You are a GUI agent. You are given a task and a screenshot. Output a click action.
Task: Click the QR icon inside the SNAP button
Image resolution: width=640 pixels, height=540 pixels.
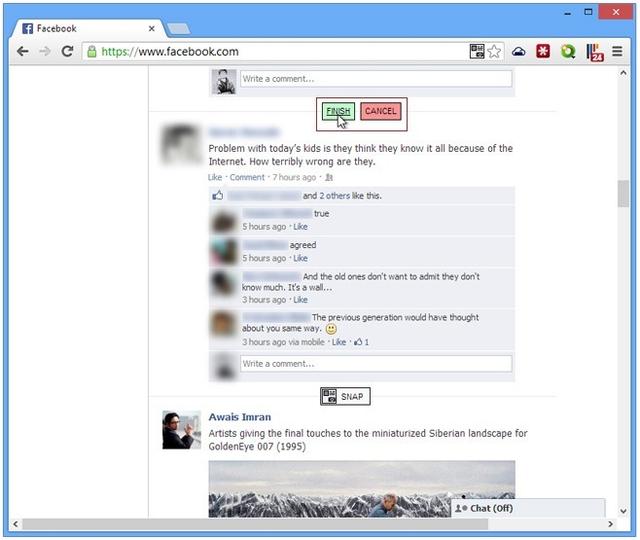tap(329, 396)
